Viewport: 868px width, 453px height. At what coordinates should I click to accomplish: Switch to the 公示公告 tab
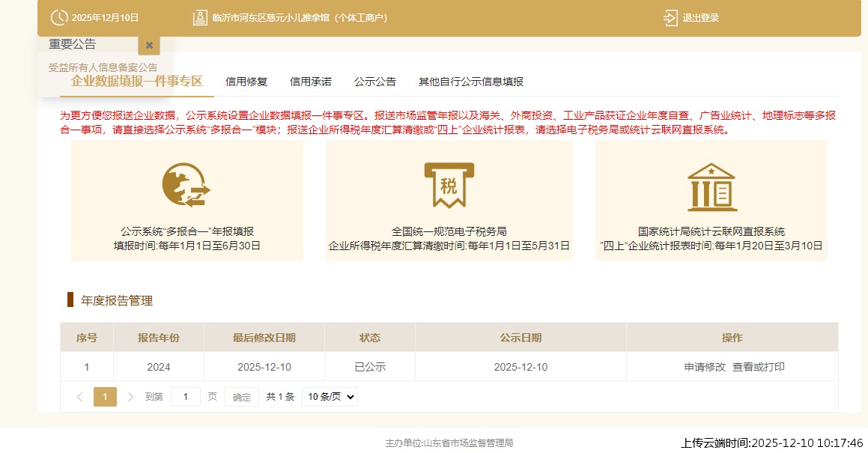tap(374, 82)
